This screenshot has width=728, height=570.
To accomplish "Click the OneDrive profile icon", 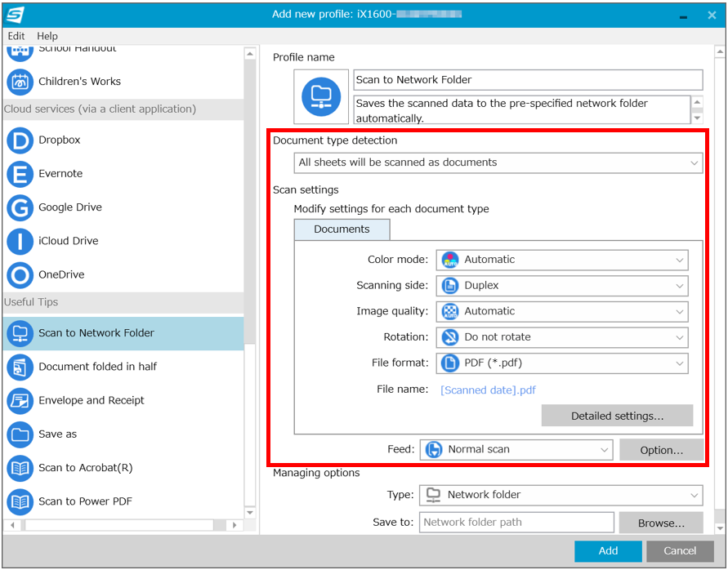I will pyautogui.click(x=20, y=275).
